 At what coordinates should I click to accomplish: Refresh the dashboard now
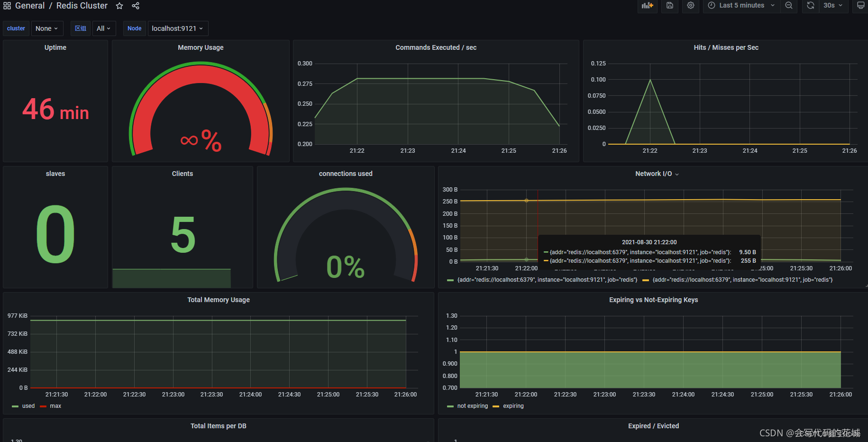[811, 6]
